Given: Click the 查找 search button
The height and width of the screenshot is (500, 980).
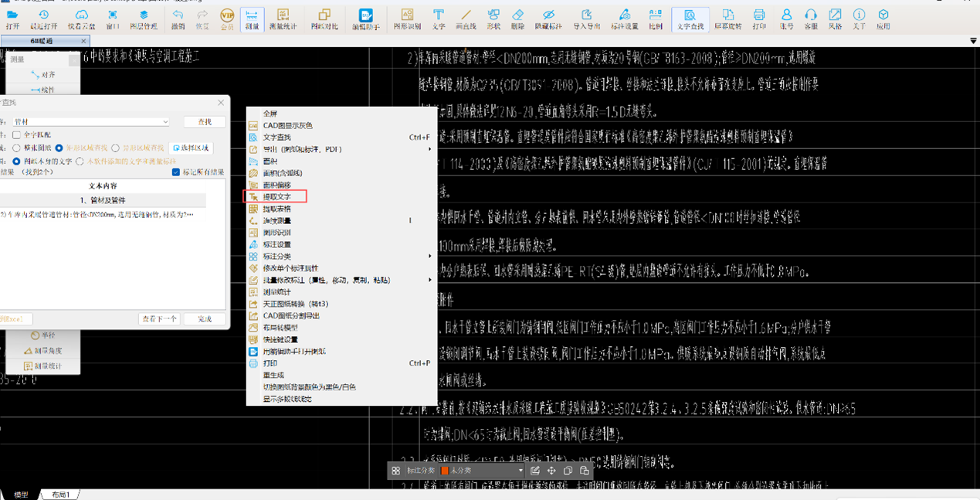Looking at the screenshot, I should (205, 122).
